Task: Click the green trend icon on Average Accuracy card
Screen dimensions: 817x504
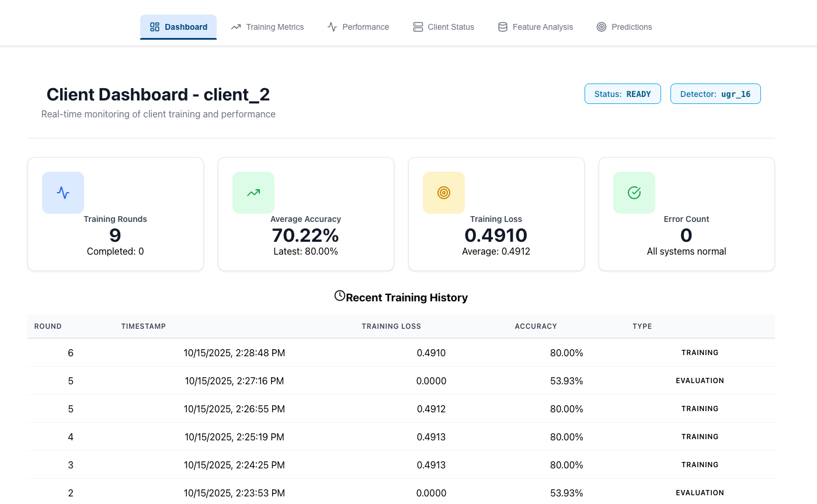Action: click(253, 192)
